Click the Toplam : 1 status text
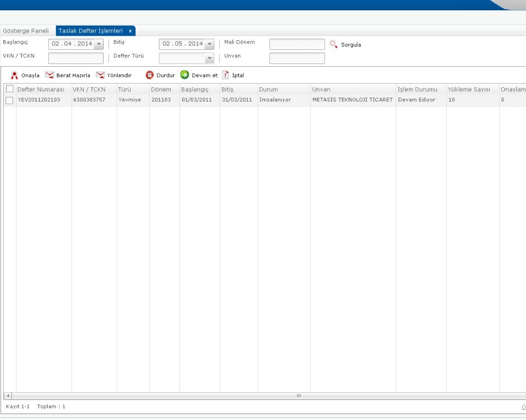526x420 pixels. click(51, 406)
